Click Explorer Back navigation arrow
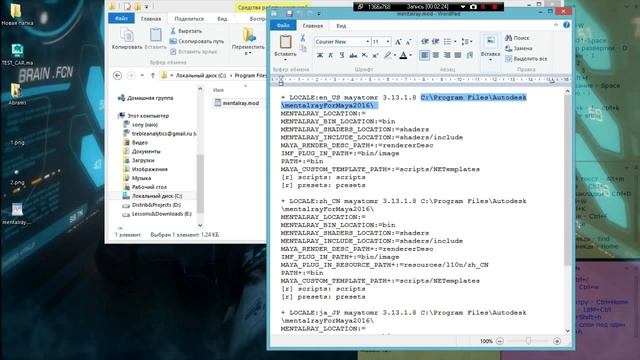 point(118,76)
